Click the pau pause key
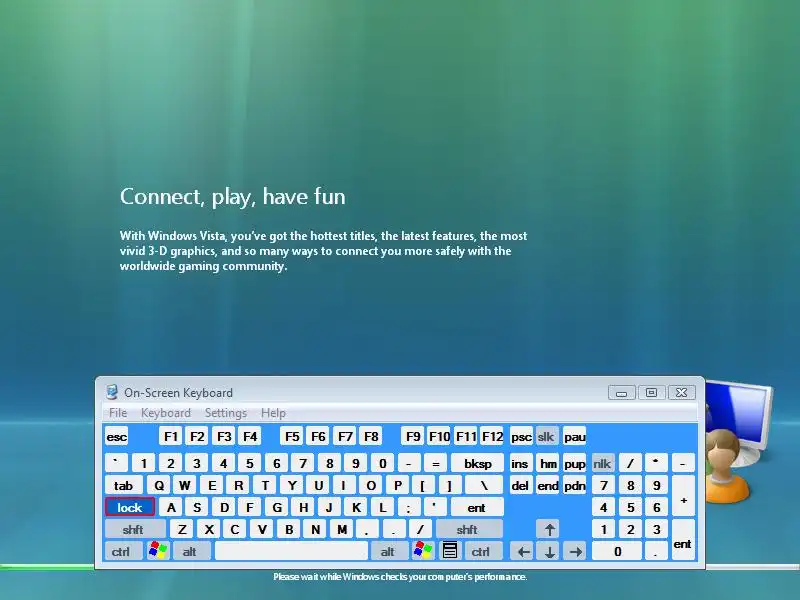Viewport: 800px width, 600px height. tap(574, 436)
